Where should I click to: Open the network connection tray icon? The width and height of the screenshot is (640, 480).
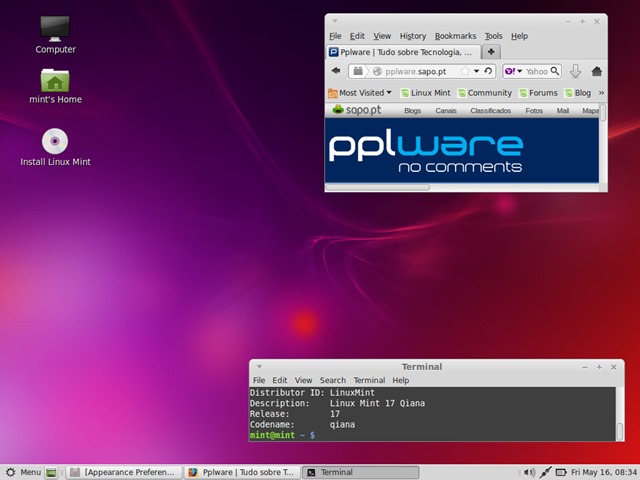tap(546, 472)
